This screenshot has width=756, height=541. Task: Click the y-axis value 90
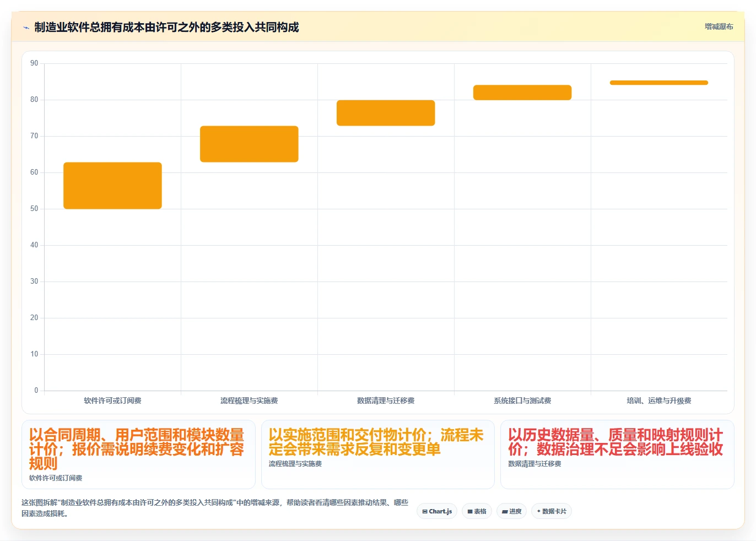click(x=34, y=63)
